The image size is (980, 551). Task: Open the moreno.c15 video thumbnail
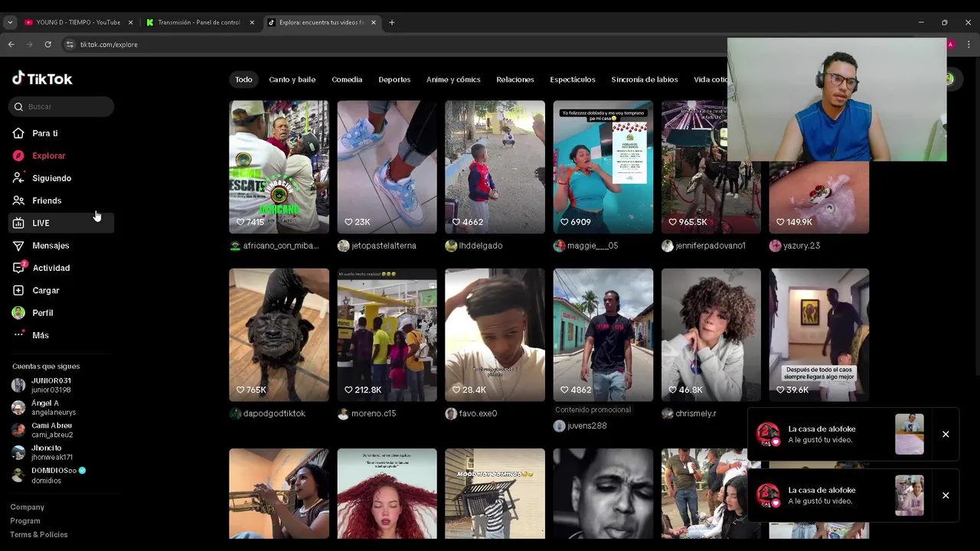click(387, 334)
